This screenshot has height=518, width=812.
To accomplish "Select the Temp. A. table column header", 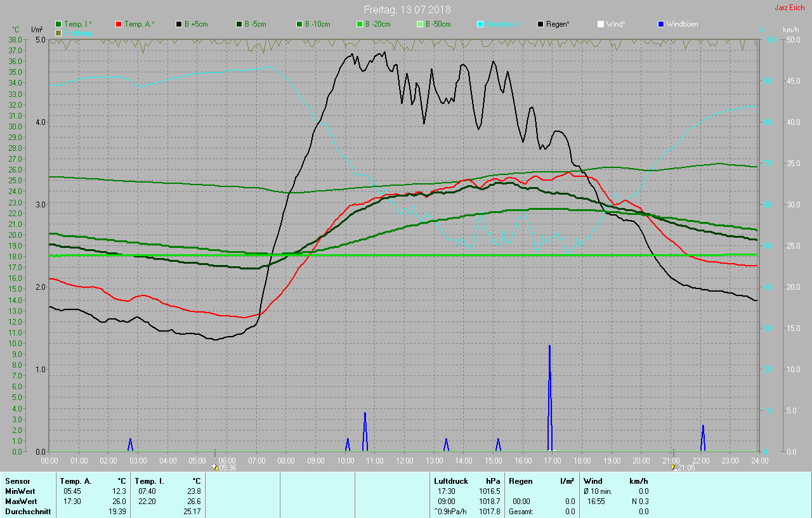I will [75, 481].
